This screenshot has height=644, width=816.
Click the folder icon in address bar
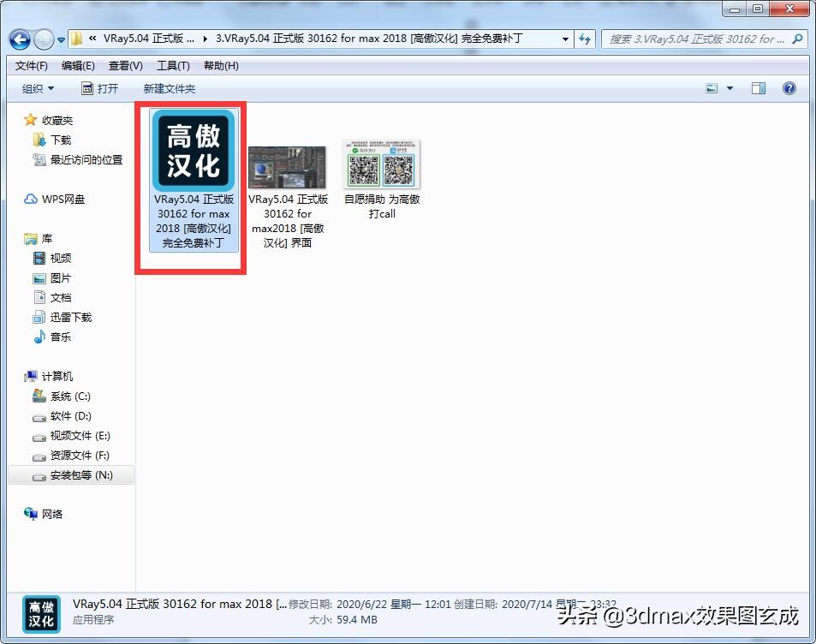click(76, 39)
